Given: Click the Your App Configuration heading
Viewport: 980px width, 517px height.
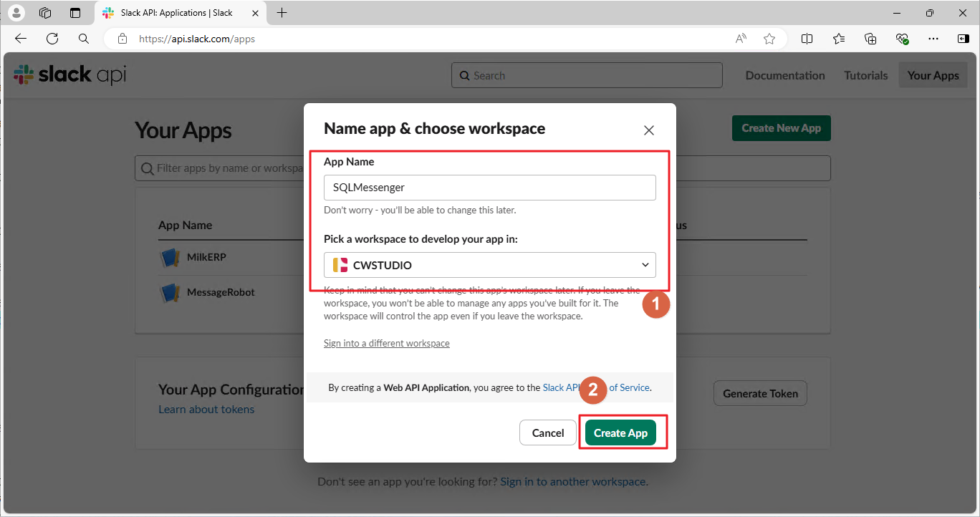Looking at the screenshot, I should click(231, 390).
